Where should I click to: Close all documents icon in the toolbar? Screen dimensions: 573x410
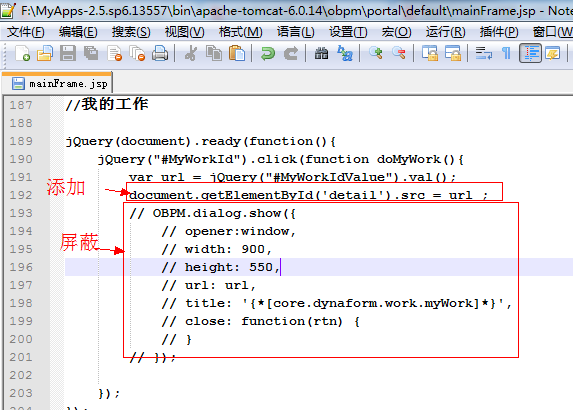tap(137, 53)
